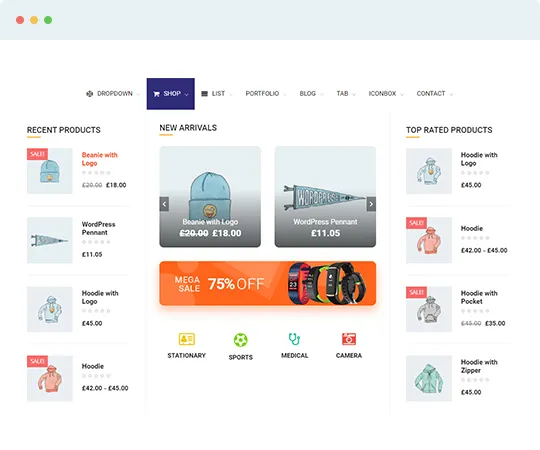Open the Beanie with Logo product link

click(100, 159)
